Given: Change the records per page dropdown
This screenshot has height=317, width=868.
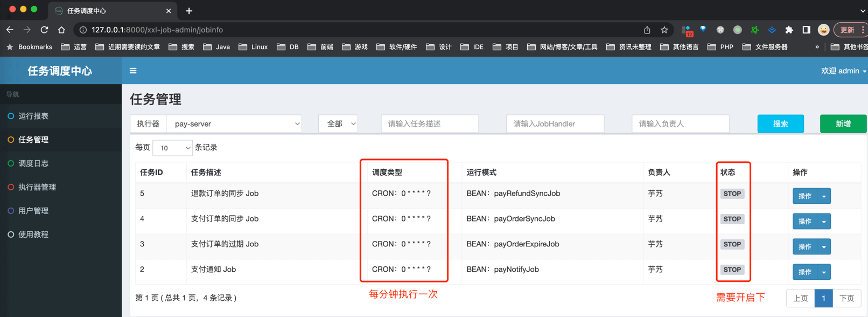Looking at the screenshot, I should click(172, 148).
